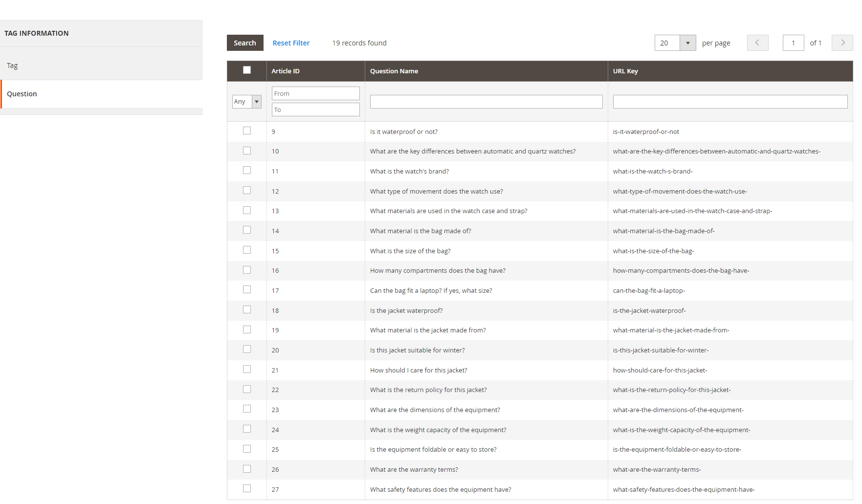Open the Any filter dropdown
Screen dimensions: 862x504
(x=247, y=102)
